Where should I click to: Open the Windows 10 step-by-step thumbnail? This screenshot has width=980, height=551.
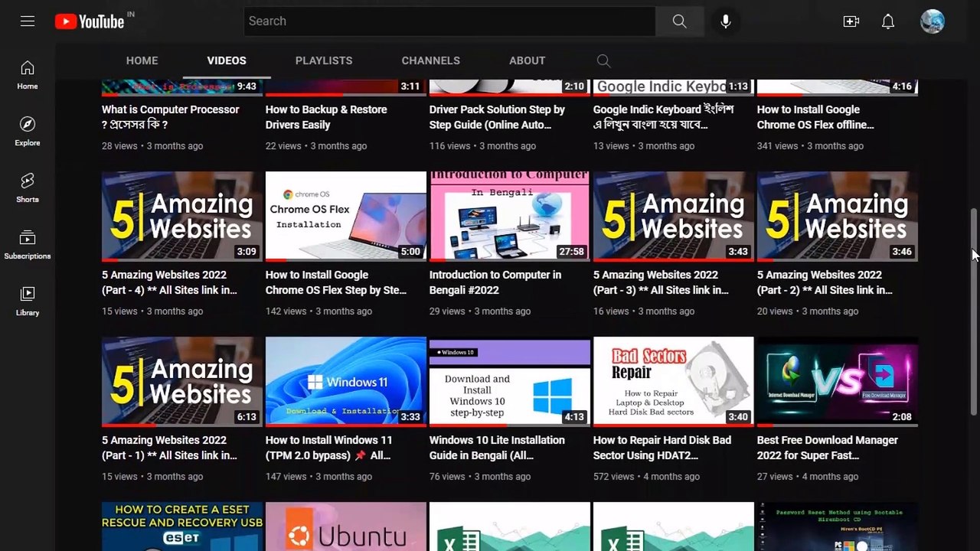[510, 382]
